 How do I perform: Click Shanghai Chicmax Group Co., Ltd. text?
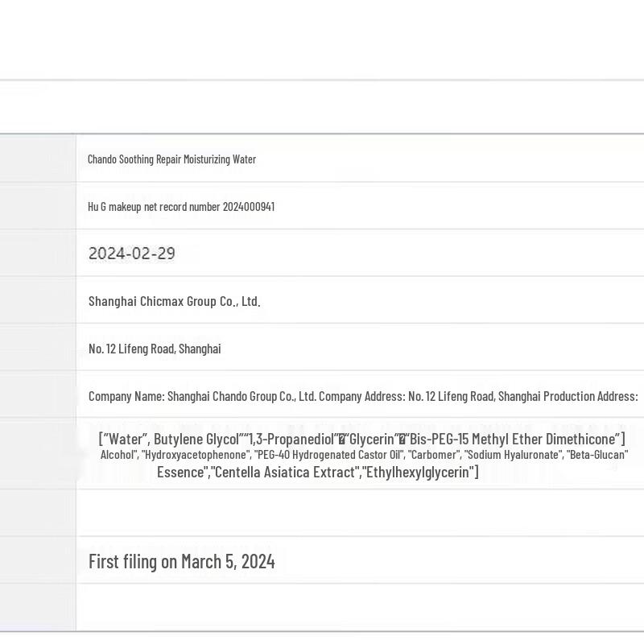[x=174, y=301]
